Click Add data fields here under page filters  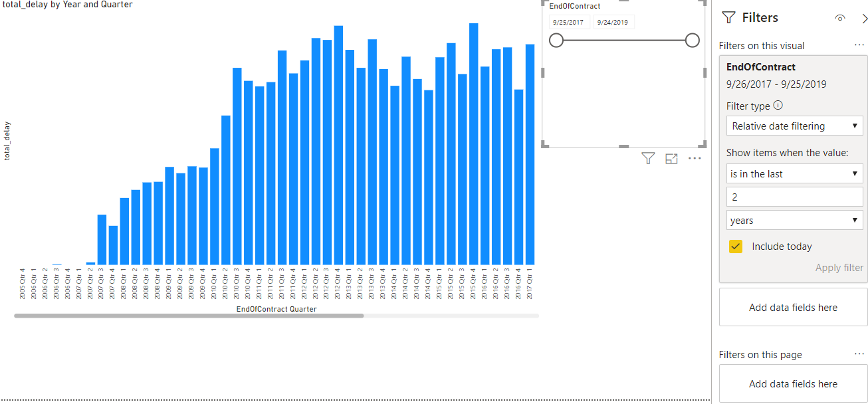pyautogui.click(x=793, y=383)
